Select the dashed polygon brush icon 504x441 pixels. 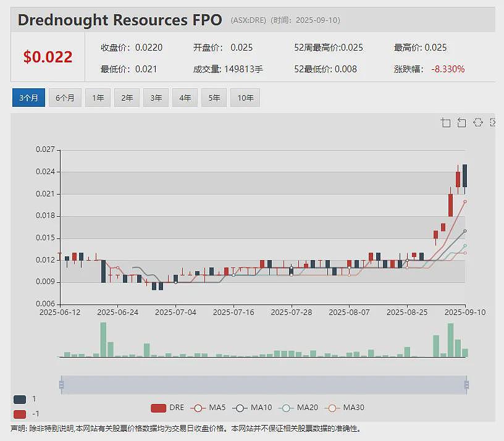point(477,122)
